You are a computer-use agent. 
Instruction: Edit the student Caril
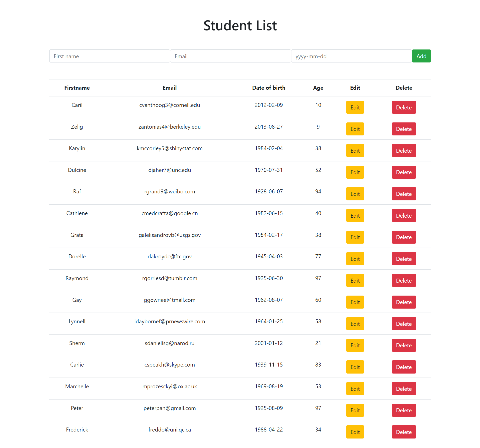355,107
